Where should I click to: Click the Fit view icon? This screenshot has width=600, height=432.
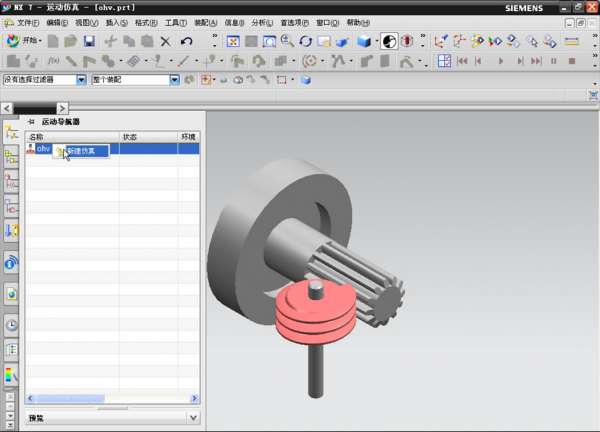(x=233, y=41)
